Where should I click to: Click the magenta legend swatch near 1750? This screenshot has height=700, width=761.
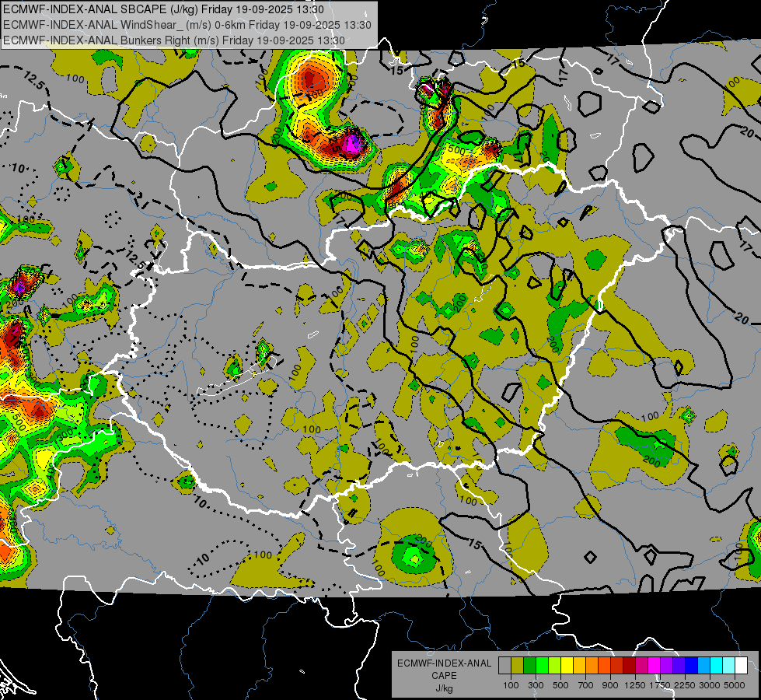point(654,666)
